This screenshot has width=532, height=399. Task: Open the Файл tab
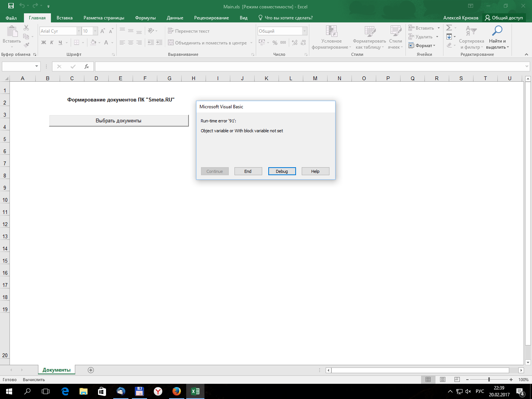tap(11, 18)
